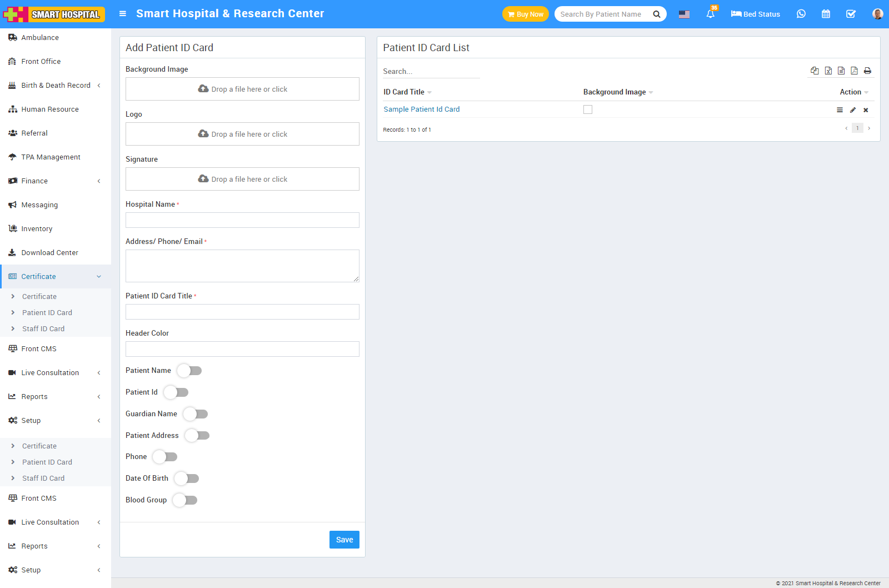Delete Sample Patient Id Card entry

click(x=866, y=110)
